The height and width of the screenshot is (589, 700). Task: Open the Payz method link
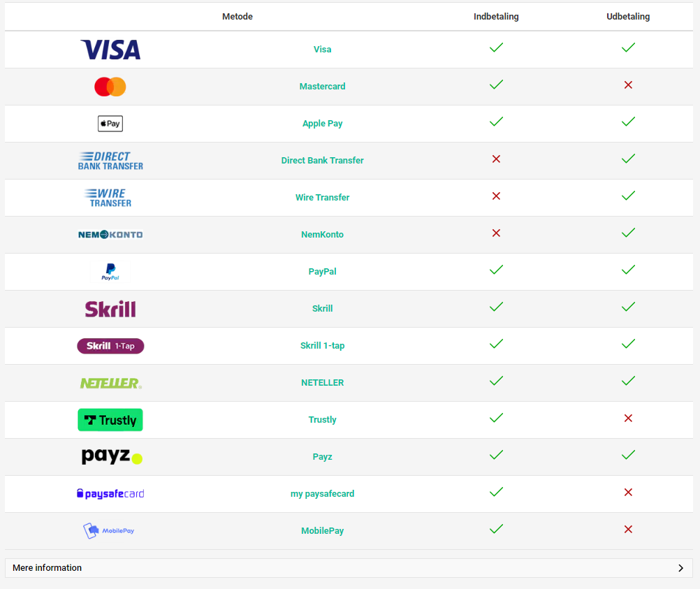click(322, 457)
